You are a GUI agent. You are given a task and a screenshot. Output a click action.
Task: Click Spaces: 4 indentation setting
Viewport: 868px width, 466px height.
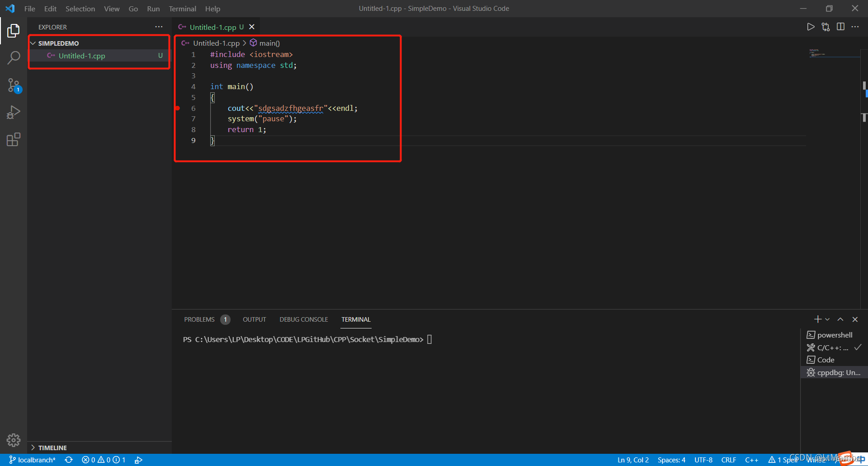671,460
